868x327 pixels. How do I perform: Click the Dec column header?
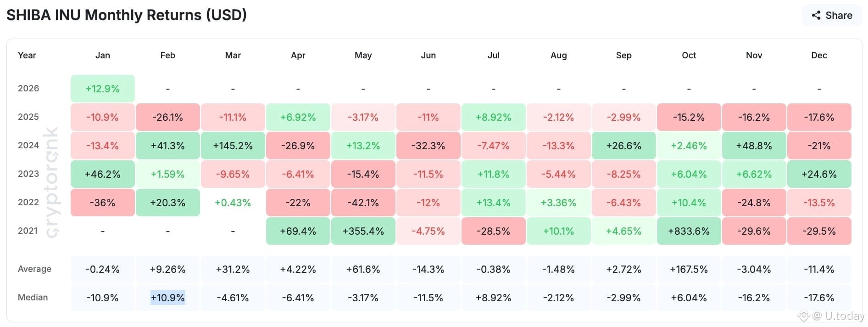(x=819, y=55)
